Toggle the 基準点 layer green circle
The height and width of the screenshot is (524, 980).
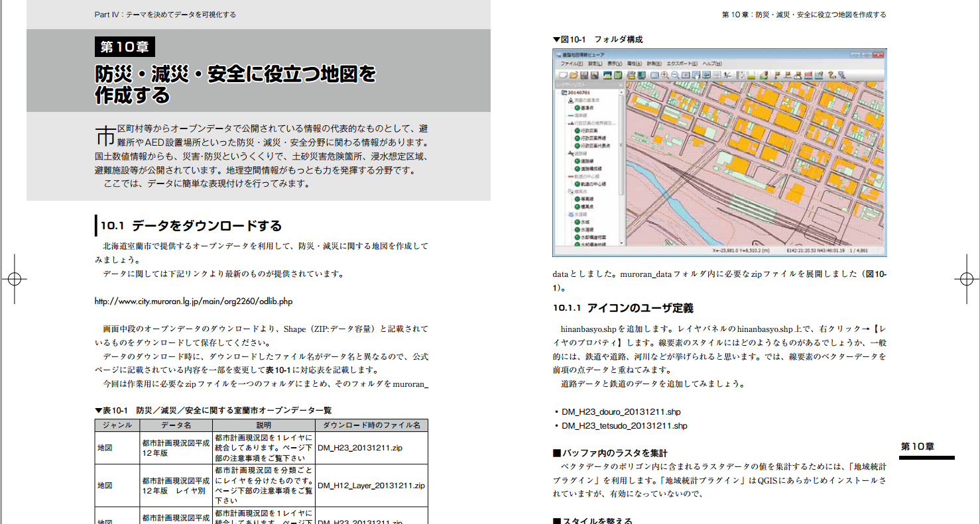click(577, 108)
